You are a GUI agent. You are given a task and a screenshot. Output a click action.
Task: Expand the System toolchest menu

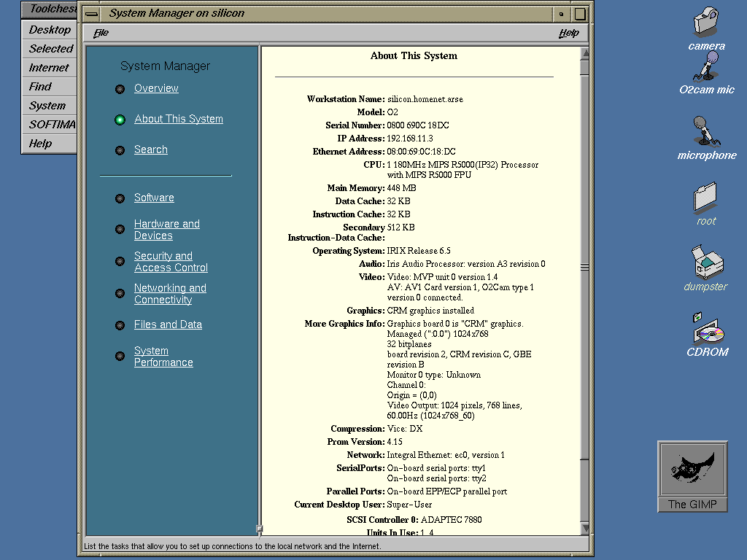click(47, 106)
